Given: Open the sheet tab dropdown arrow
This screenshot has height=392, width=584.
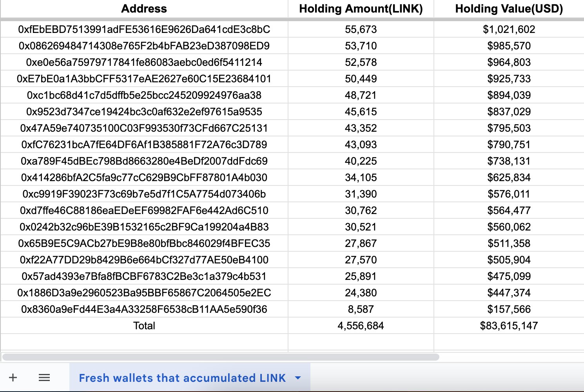Looking at the screenshot, I should tap(298, 378).
